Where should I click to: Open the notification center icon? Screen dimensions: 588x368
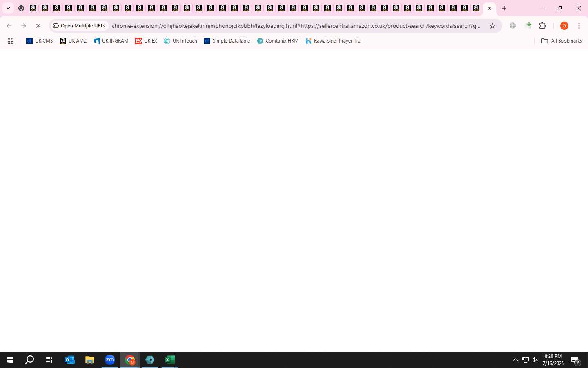(x=575, y=360)
